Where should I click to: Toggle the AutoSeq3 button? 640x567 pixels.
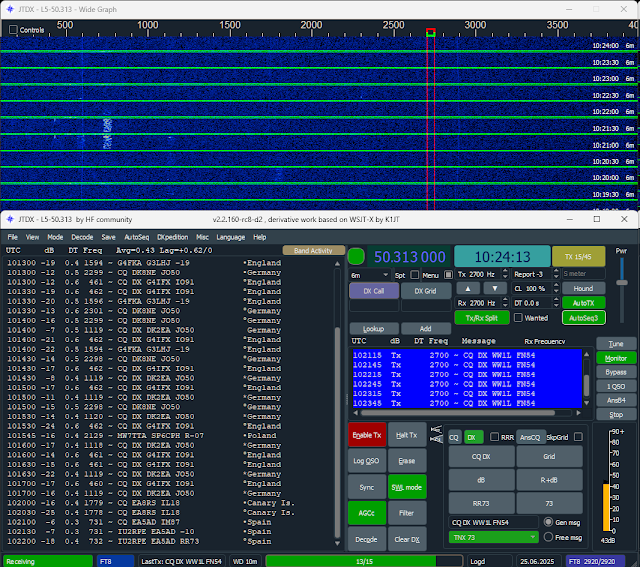(583, 318)
